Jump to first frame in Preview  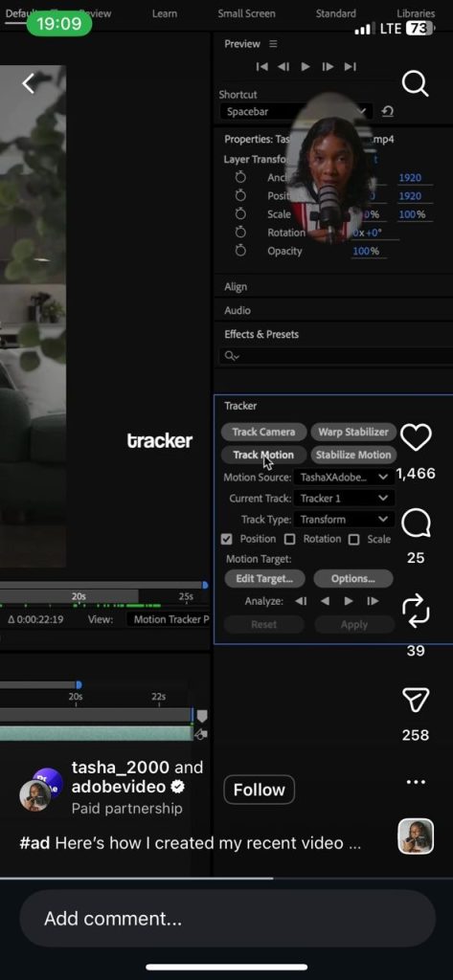point(262,67)
